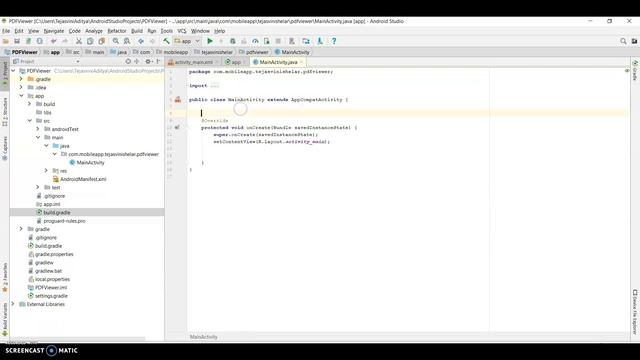Switch to activity_main.xml editor tab
This screenshot has height=360, width=640.
click(x=193, y=62)
